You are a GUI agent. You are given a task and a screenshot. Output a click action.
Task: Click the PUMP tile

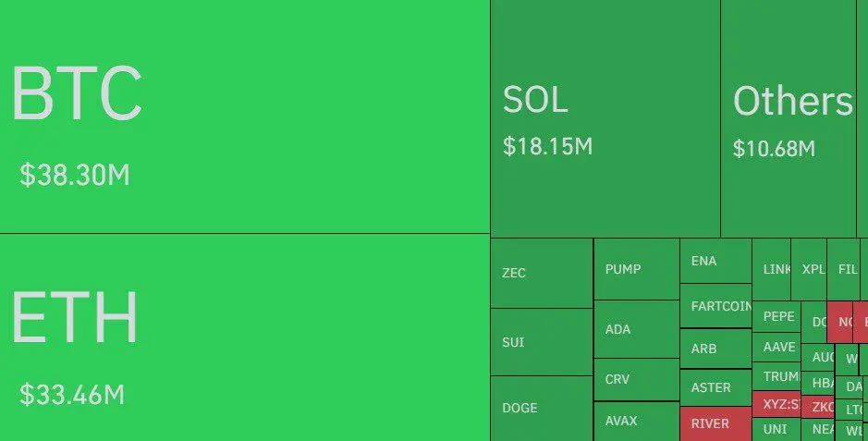pos(637,269)
